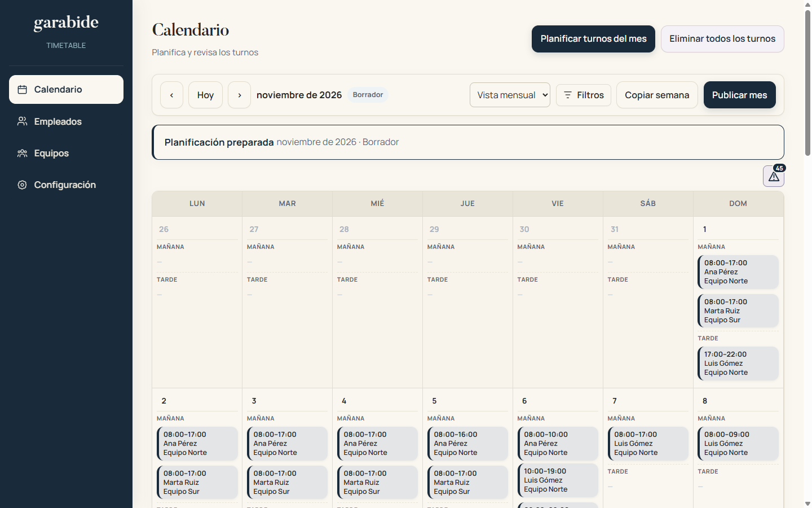
Task: Click Eliminar todos los turnos
Action: point(722,39)
